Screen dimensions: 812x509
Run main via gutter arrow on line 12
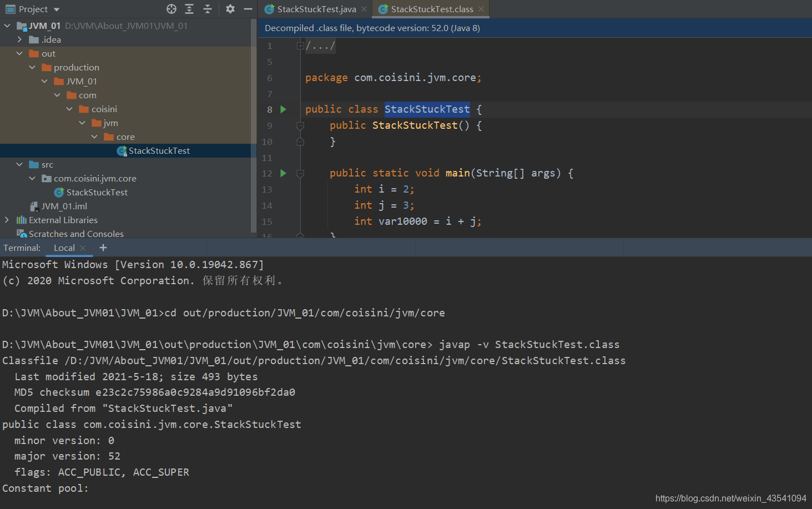pyautogui.click(x=283, y=173)
